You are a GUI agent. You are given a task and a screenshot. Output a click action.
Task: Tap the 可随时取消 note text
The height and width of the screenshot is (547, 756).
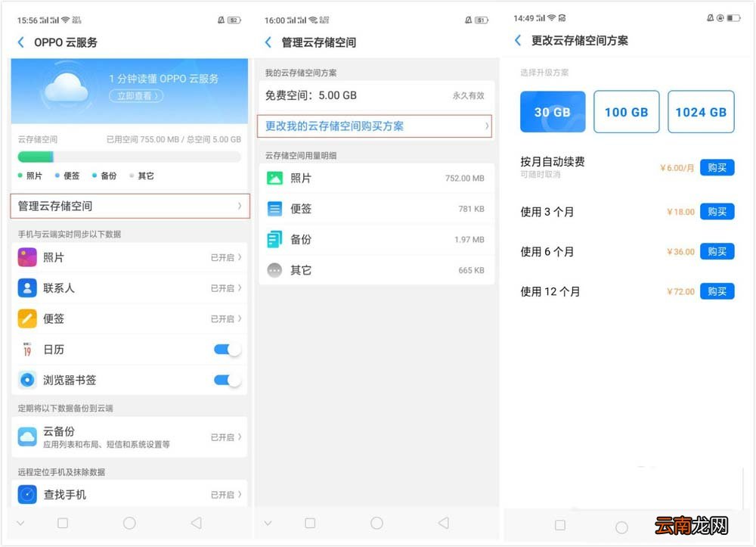pyautogui.click(x=540, y=175)
